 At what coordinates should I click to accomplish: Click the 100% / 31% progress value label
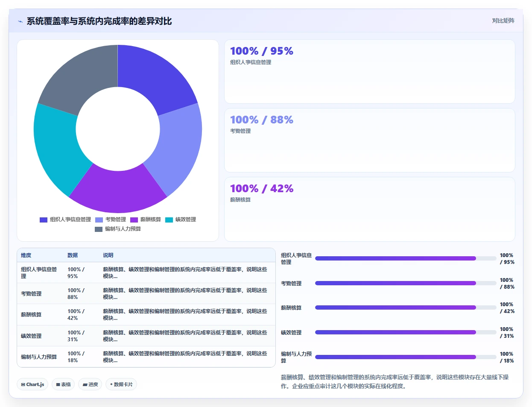pos(507,333)
